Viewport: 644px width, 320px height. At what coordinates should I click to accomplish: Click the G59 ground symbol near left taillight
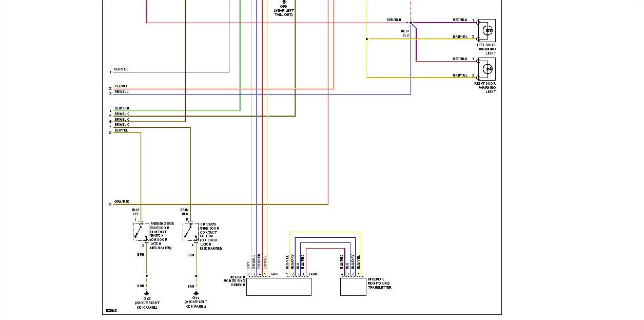coord(284,3)
